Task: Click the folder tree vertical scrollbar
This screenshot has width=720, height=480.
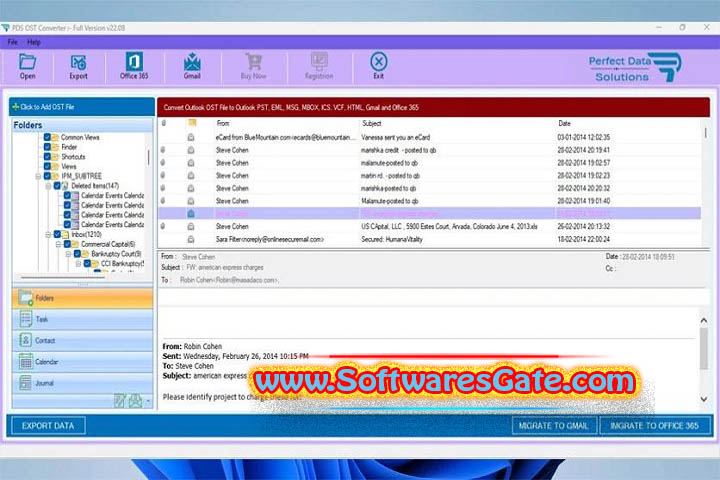Action: click(x=148, y=158)
